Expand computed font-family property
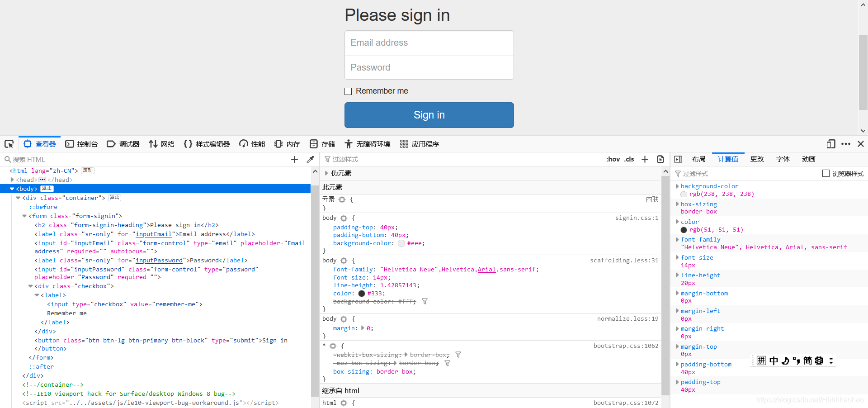The height and width of the screenshot is (408, 868). 677,239
